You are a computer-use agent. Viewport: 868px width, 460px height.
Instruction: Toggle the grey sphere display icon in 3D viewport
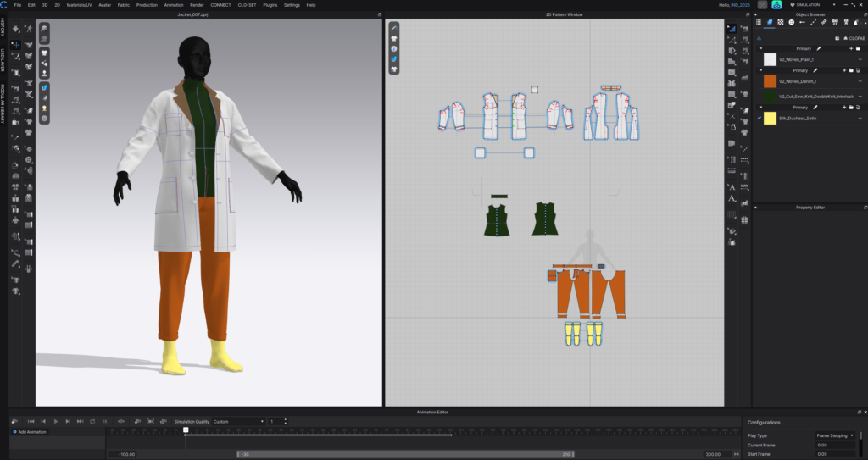[x=44, y=119]
